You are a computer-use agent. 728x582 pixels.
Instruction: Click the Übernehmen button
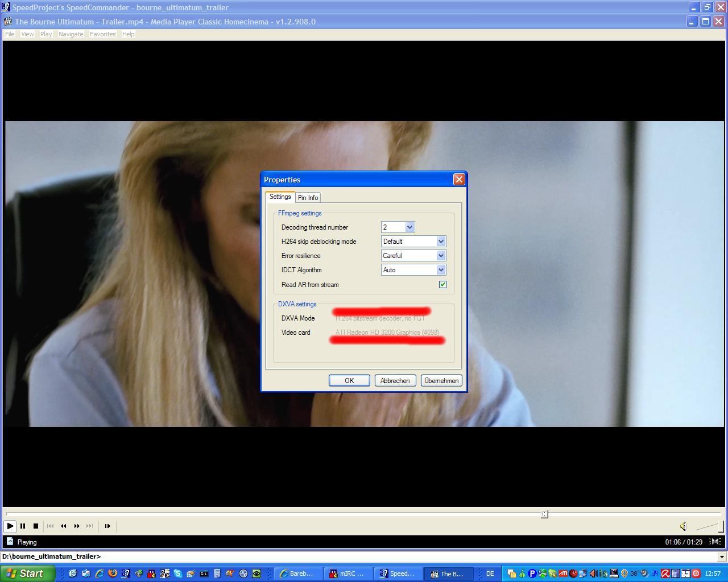[441, 381]
